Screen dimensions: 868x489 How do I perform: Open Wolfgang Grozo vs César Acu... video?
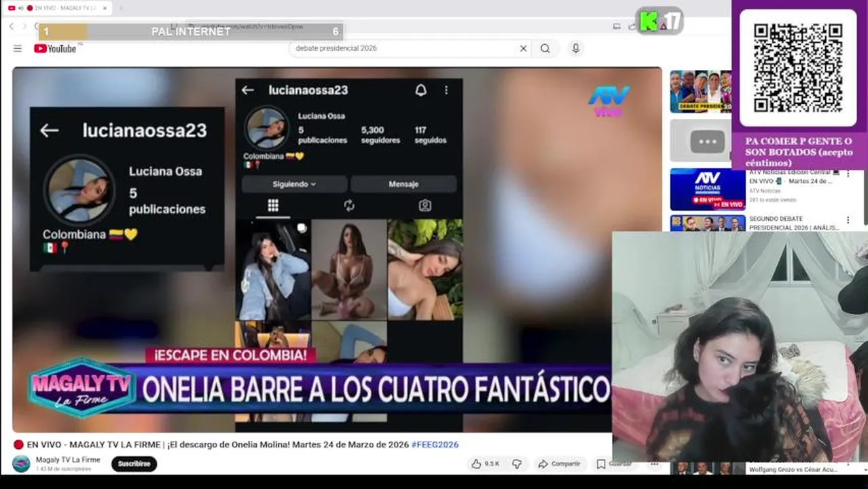(x=793, y=469)
